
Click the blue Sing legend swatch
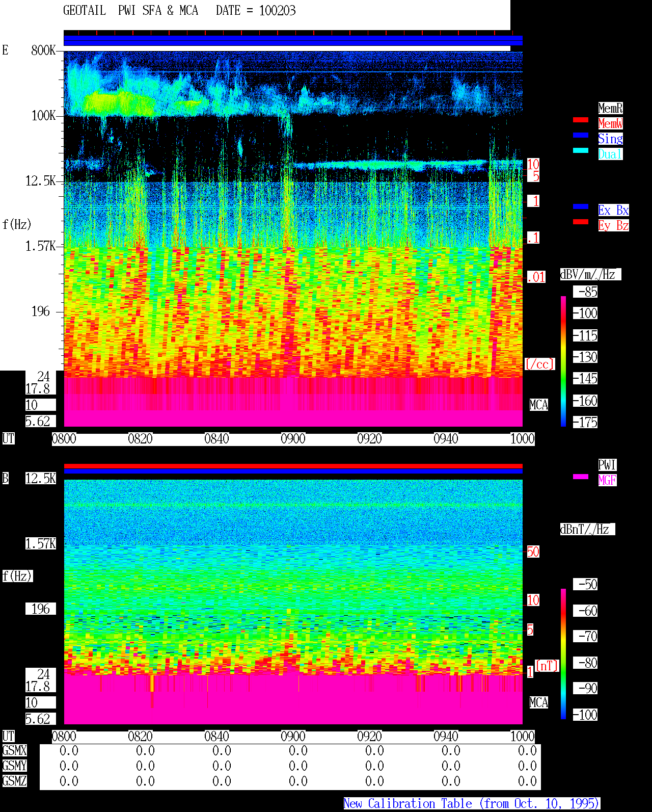tap(581, 135)
